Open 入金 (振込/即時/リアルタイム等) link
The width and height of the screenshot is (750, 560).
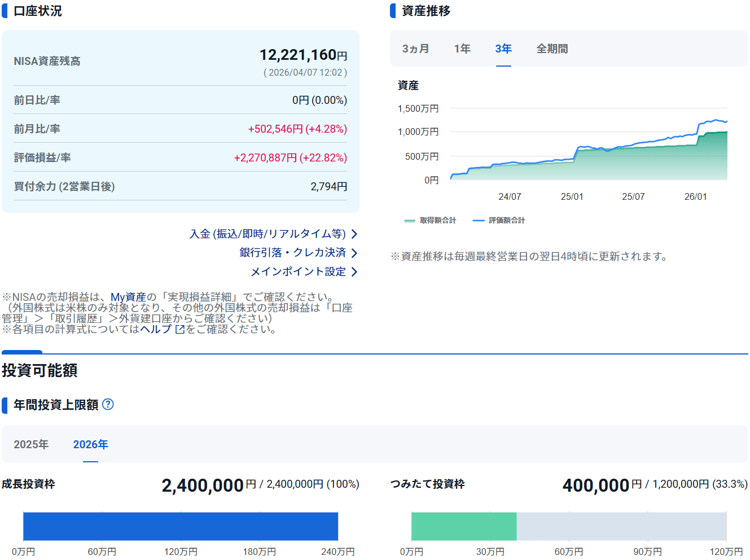(x=267, y=234)
